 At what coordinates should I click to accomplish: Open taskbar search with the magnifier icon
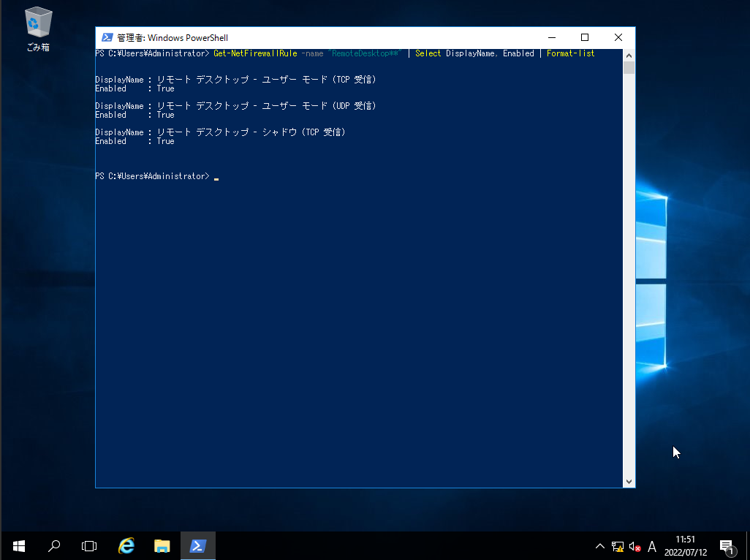[54, 545]
